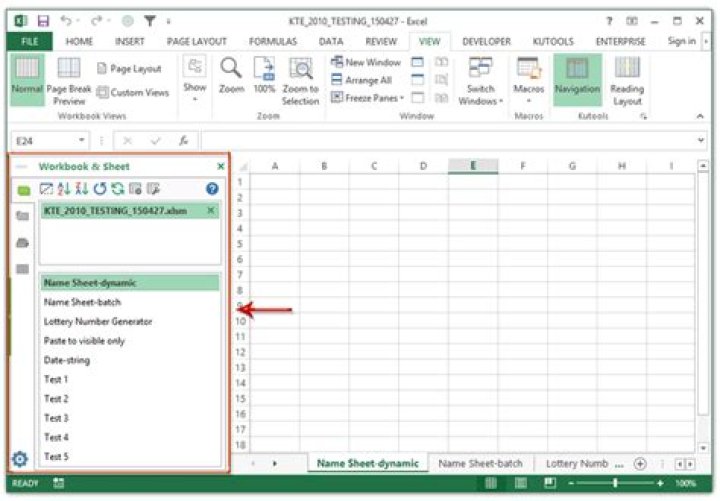Viewport: 720px width, 501px height.
Task: Add a new sheet with plus icon
Action: pos(640,464)
